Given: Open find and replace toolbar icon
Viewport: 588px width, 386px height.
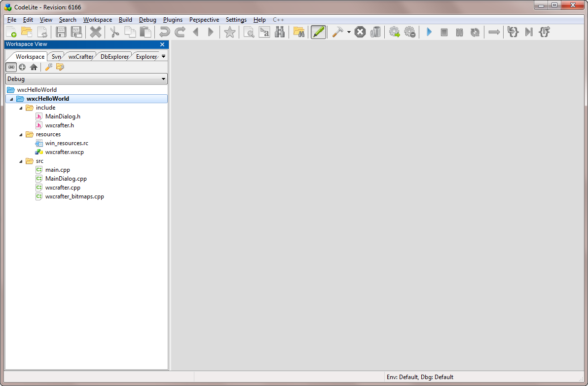Looking at the screenshot, I should click(x=264, y=32).
